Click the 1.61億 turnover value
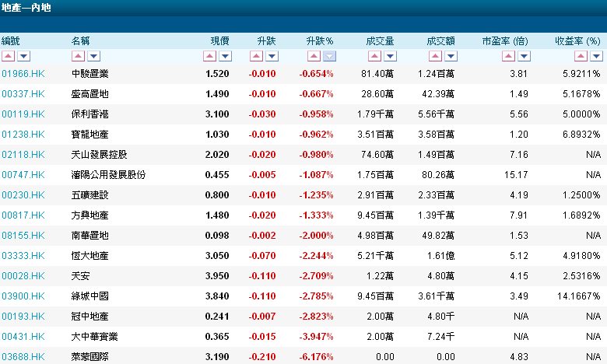 click(440, 256)
